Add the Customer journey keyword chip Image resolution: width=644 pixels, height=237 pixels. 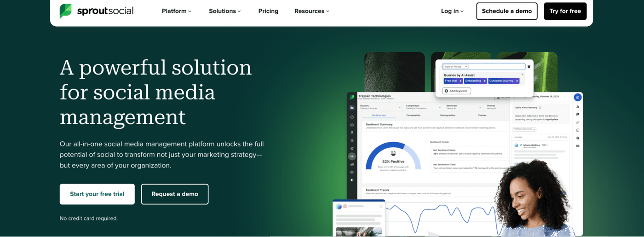(x=504, y=81)
